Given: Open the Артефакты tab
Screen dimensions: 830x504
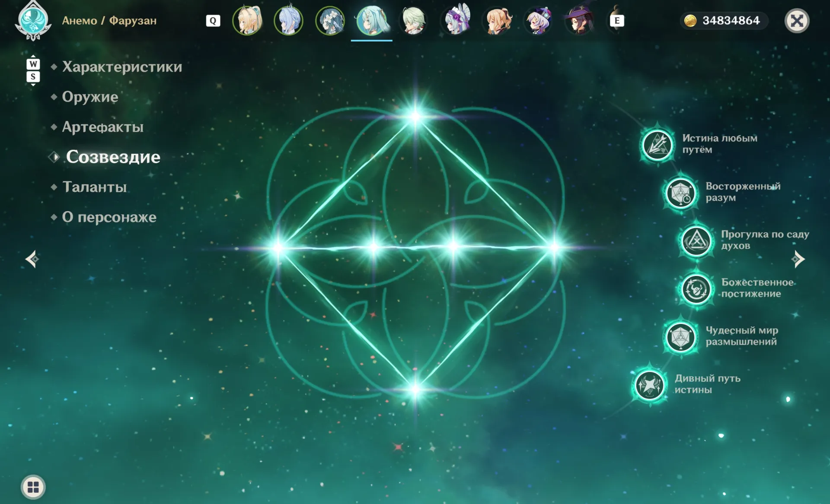Looking at the screenshot, I should click(103, 127).
